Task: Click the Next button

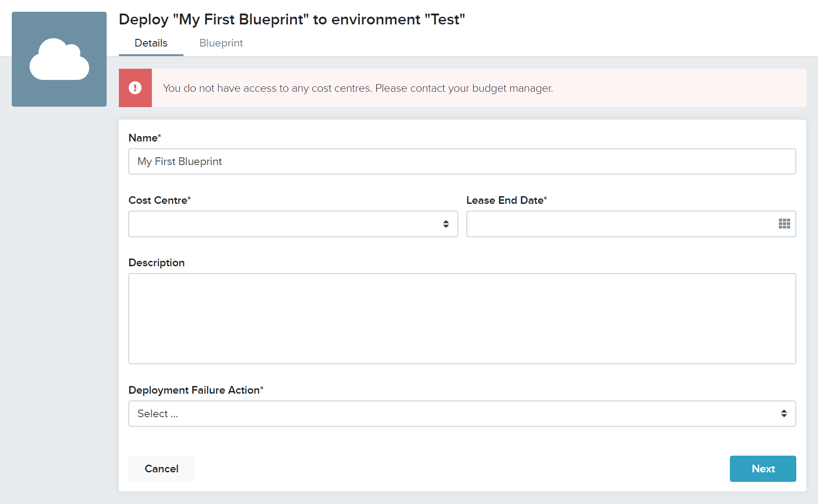Action: click(763, 469)
